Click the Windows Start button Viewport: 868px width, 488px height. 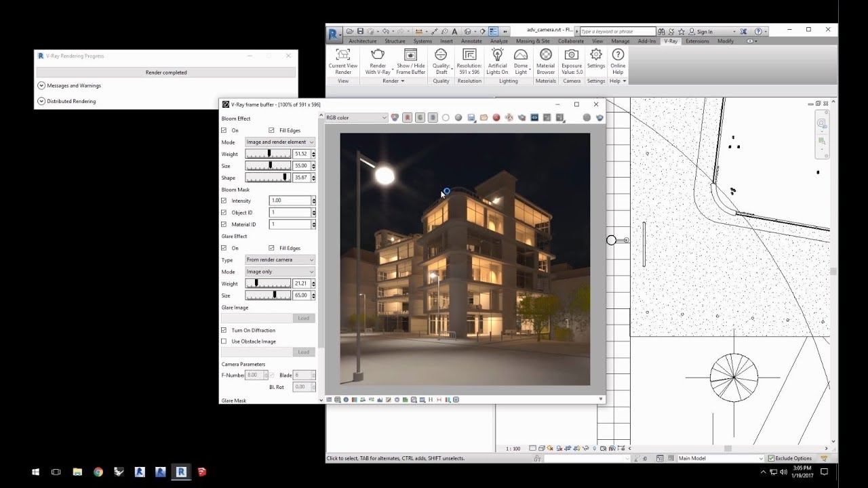coord(35,472)
